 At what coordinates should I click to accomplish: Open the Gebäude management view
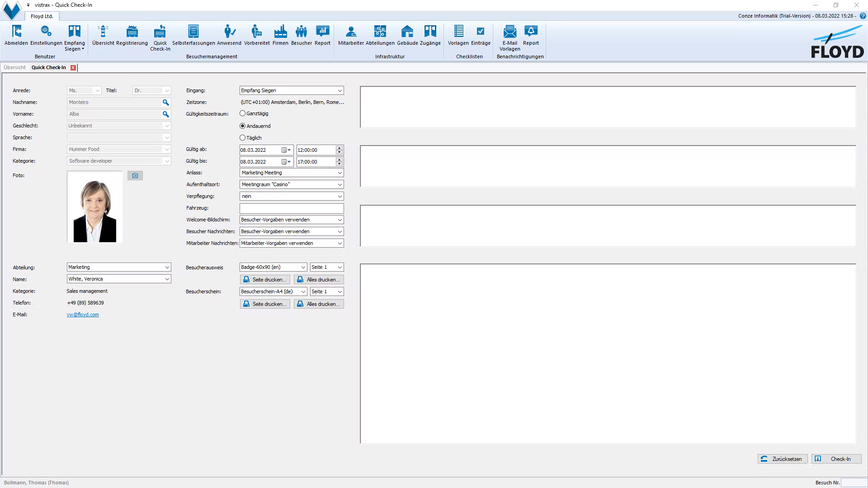[407, 36]
